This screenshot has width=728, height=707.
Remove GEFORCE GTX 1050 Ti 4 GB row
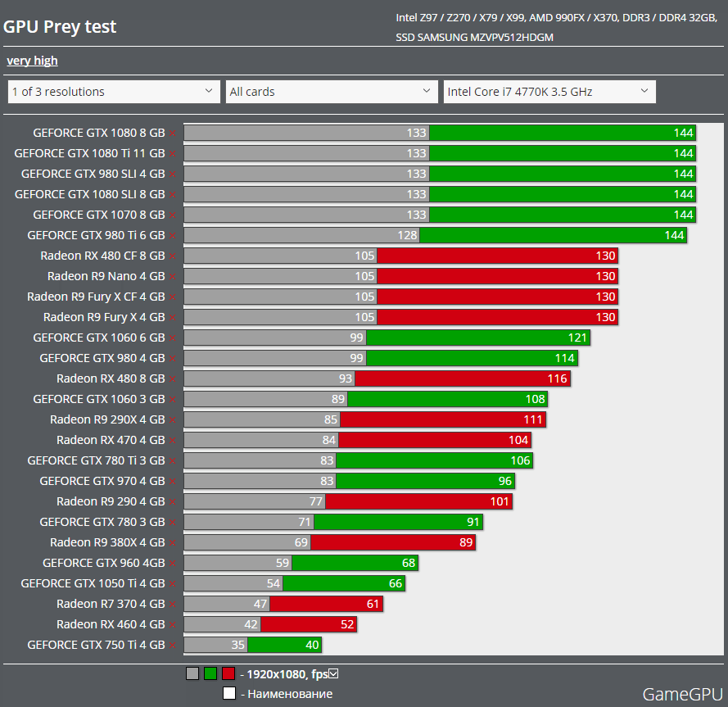(172, 584)
